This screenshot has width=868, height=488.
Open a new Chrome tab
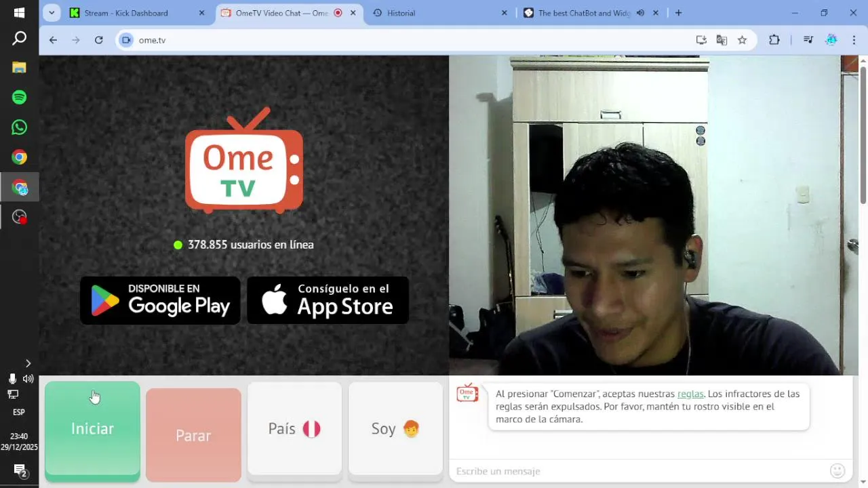tap(678, 13)
